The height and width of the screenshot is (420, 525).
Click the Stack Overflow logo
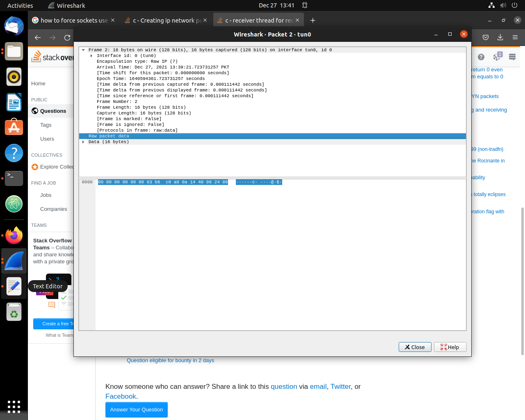coord(52,57)
